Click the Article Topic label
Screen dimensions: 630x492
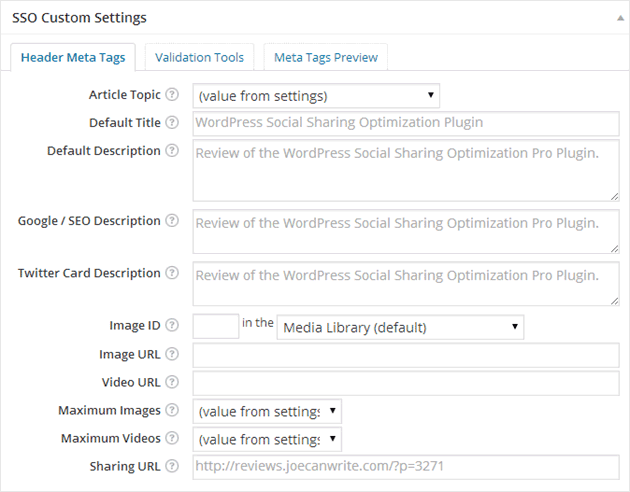point(125,95)
